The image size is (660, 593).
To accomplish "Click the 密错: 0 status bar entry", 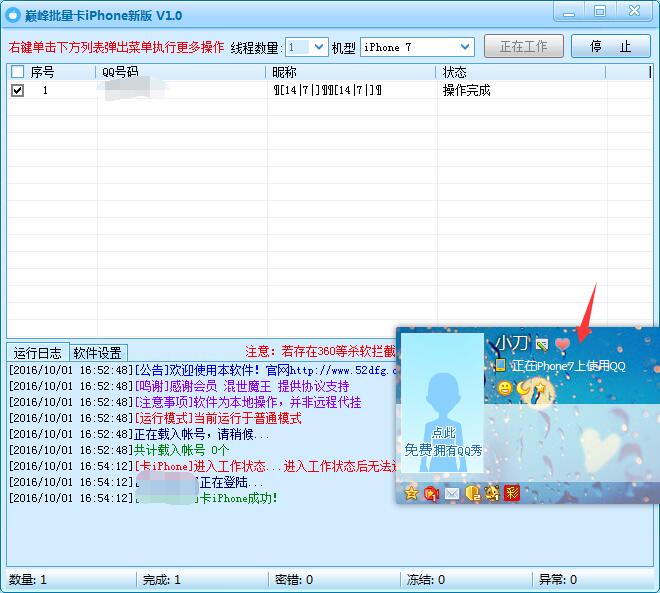I will [294, 580].
